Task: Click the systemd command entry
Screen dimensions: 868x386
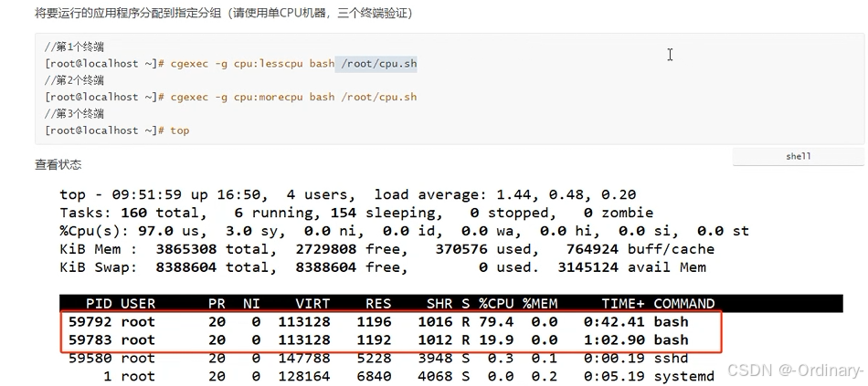Action: (684, 377)
